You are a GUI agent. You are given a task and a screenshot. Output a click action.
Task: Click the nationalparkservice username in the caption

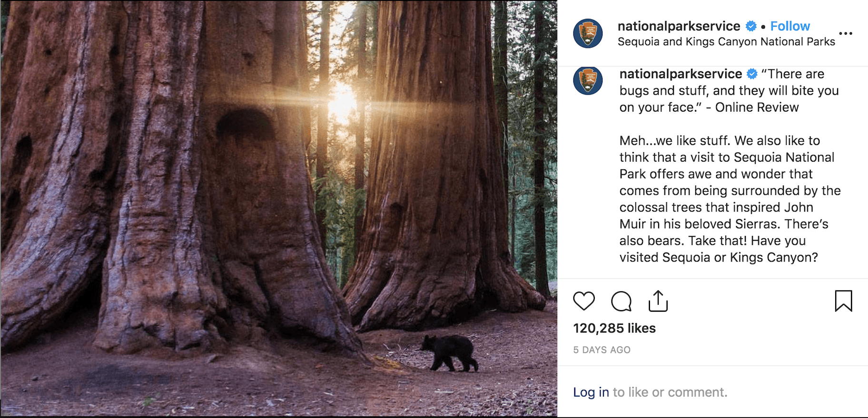(x=681, y=74)
